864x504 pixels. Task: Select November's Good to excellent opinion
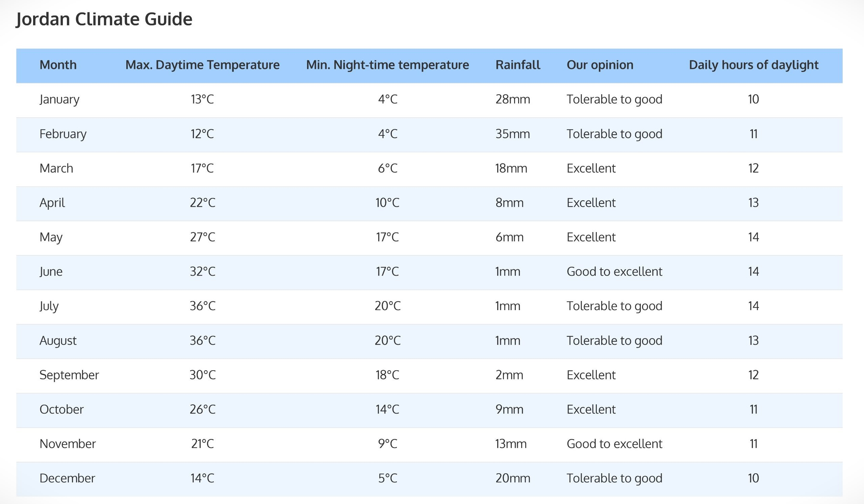click(614, 444)
